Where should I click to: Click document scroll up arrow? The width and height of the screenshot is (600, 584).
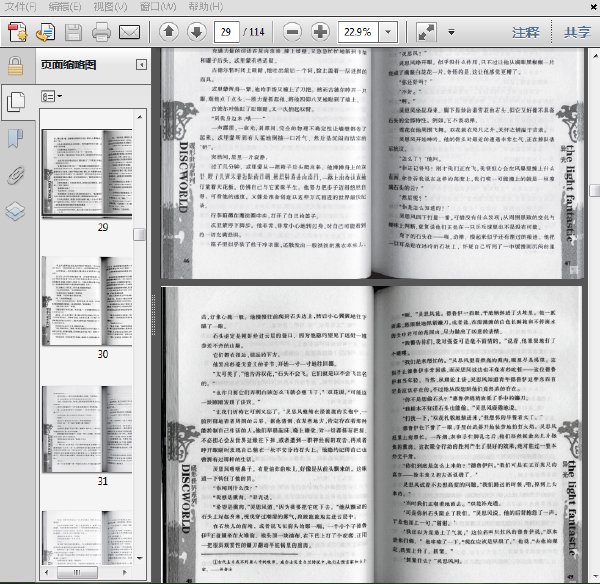tap(595, 55)
